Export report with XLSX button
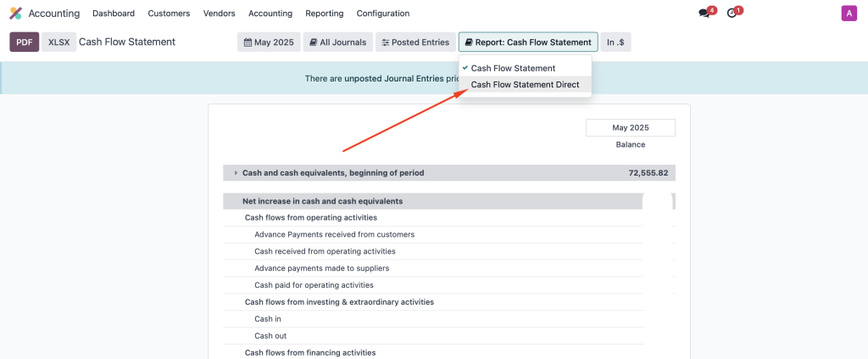 (58, 42)
